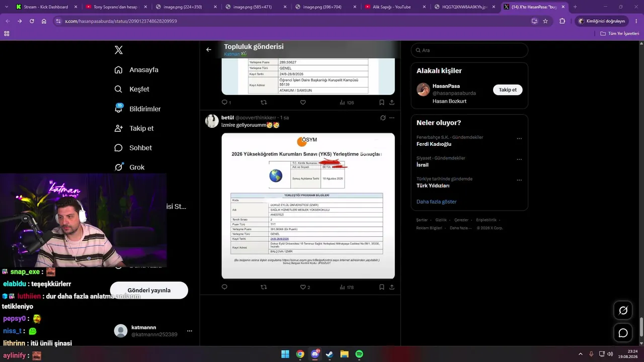The height and width of the screenshot is (362, 644).
Task: Open the ÖSYM result image in betül's post
Action: (x=308, y=206)
